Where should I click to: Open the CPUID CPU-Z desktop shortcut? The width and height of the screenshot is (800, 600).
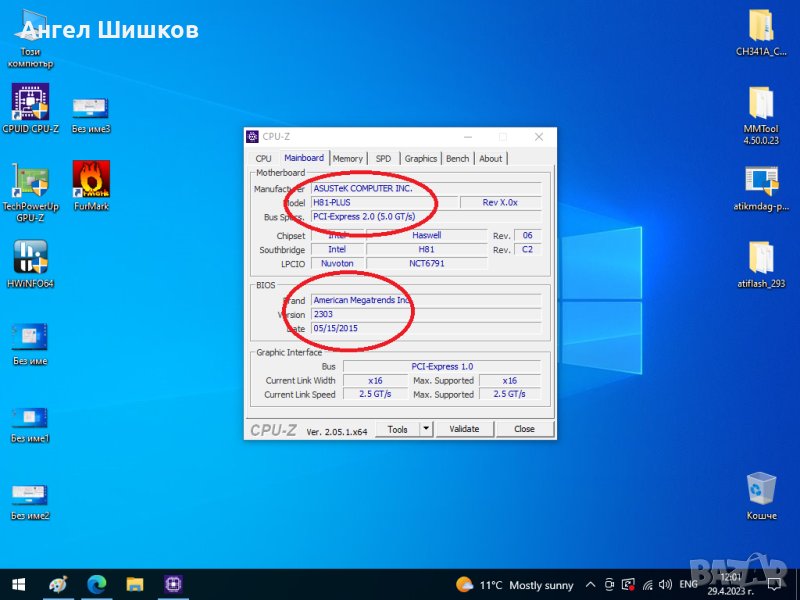pyautogui.click(x=30, y=102)
